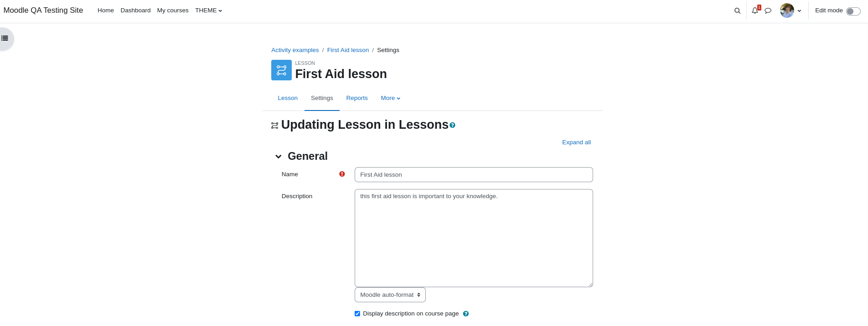Collapse the General section
The width and height of the screenshot is (868, 326).
pyautogui.click(x=279, y=157)
